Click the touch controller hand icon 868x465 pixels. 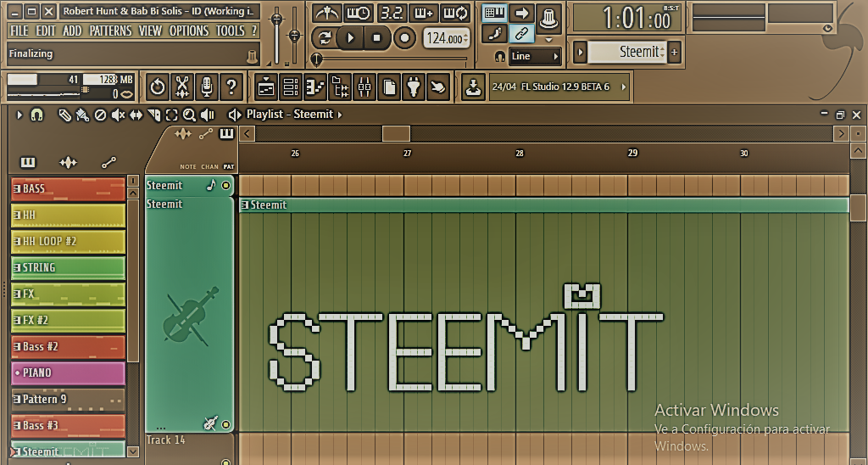(438, 87)
